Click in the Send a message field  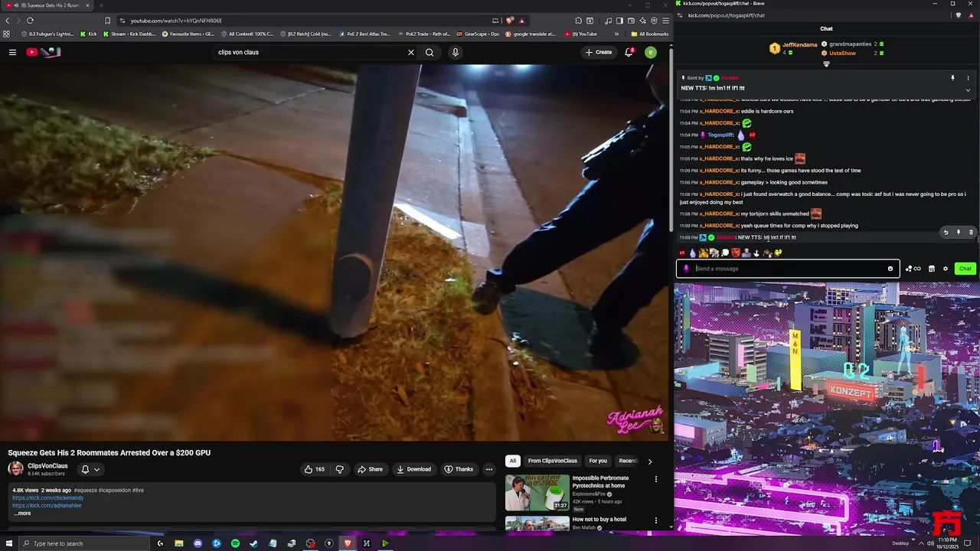coord(788,269)
